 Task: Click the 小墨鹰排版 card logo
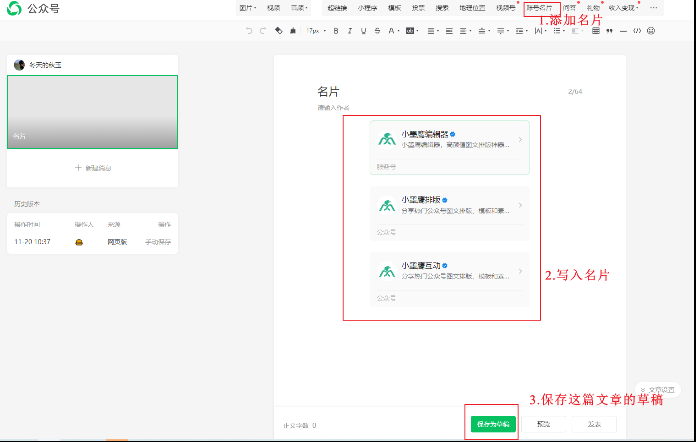point(387,205)
